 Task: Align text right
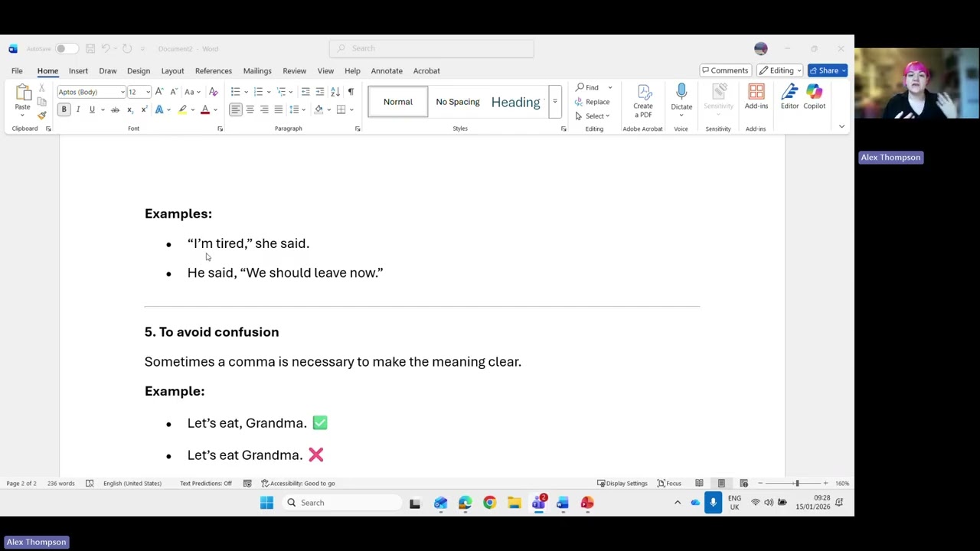264,109
